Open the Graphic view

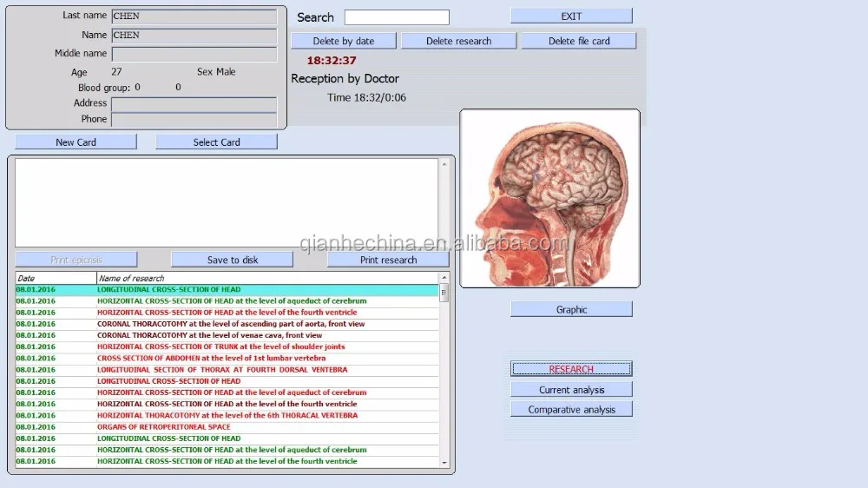pos(571,310)
